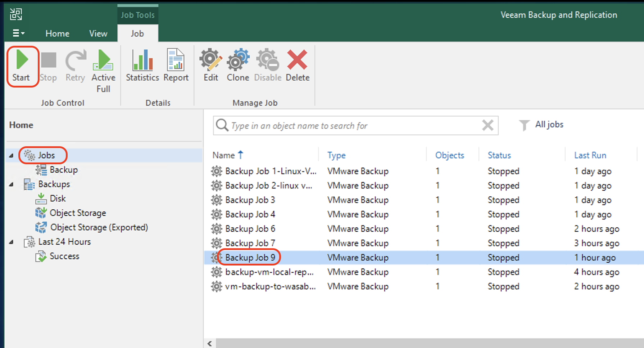Open the main hamburger menu
The width and height of the screenshot is (644, 348).
pyautogui.click(x=18, y=33)
